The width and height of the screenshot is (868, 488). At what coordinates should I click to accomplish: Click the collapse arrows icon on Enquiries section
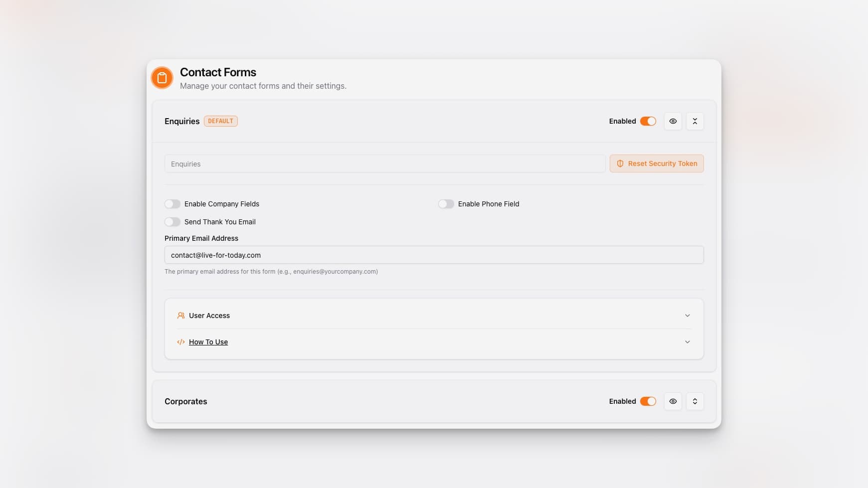click(694, 121)
